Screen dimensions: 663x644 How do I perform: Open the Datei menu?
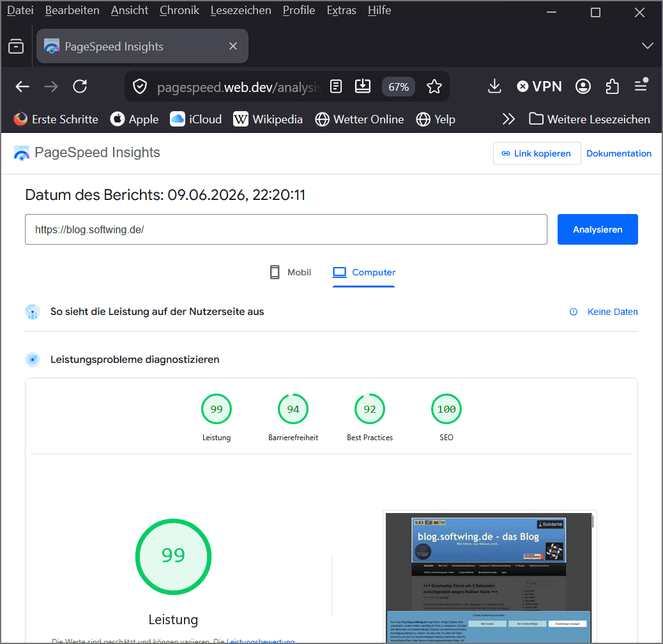tap(20, 10)
